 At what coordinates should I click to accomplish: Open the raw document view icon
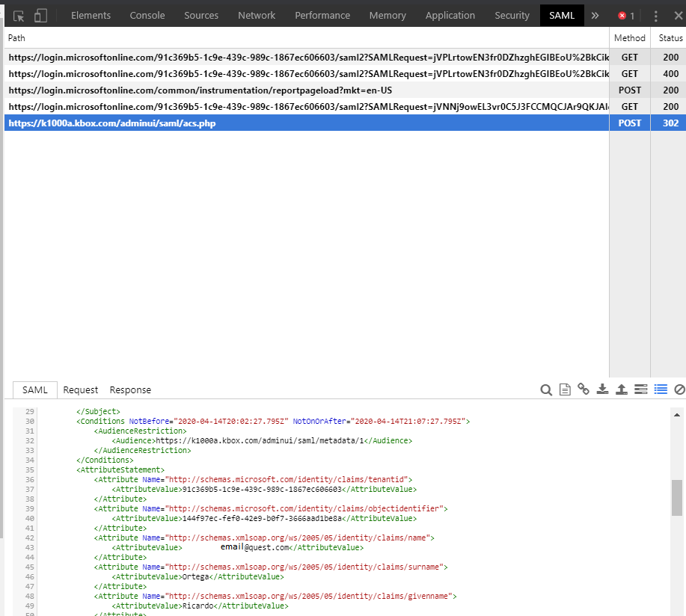tap(565, 389)
